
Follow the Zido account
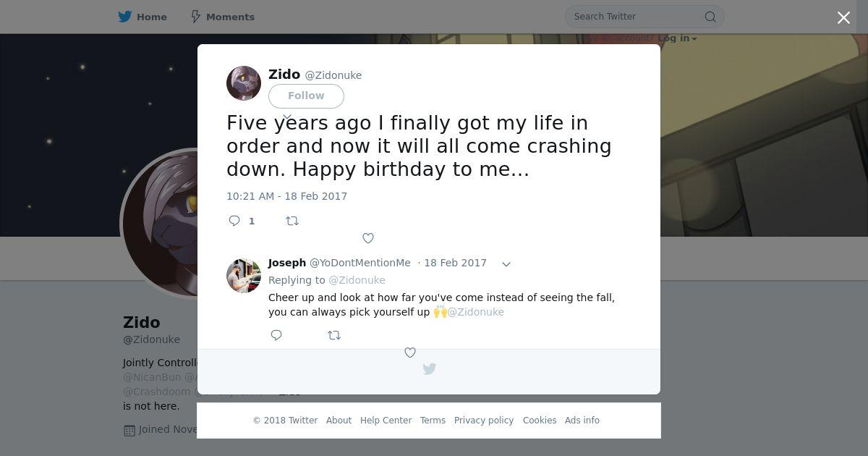point(306,96)
